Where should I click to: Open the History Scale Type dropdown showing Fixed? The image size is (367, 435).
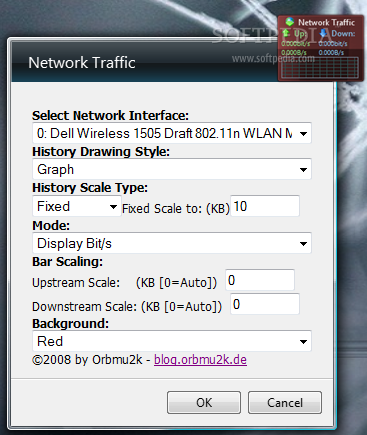pos(77,206)
